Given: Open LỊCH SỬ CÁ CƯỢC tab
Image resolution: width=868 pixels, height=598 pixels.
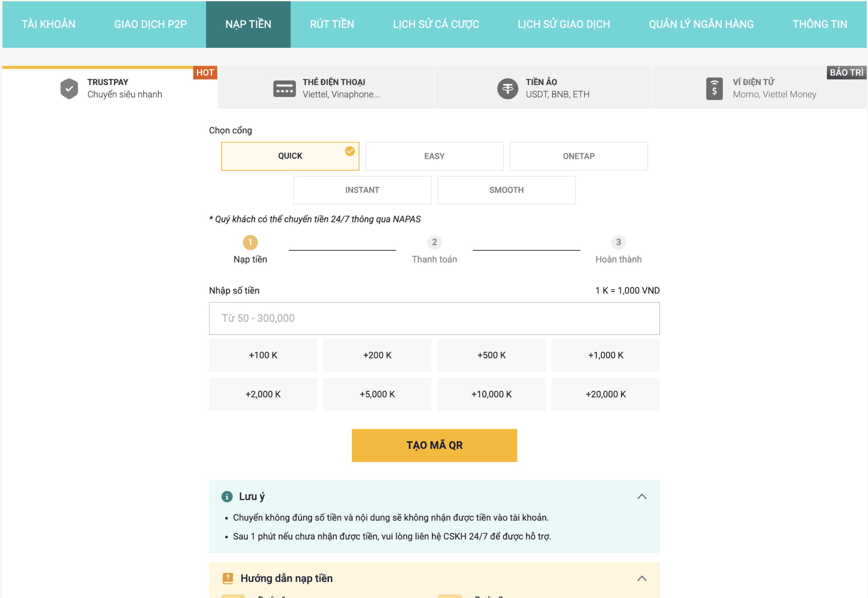Looking at the screenshot, I should tap(436, 24).
